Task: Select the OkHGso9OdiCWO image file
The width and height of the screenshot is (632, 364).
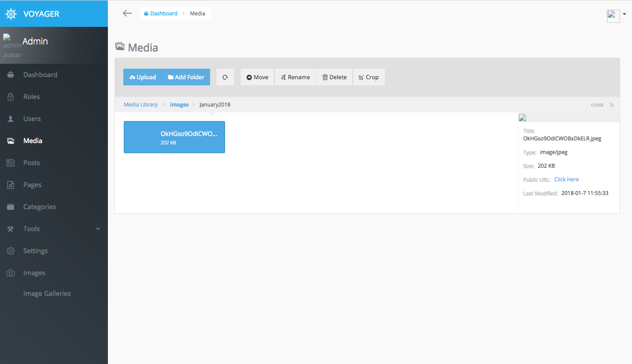Action: [x=174, y=137]
